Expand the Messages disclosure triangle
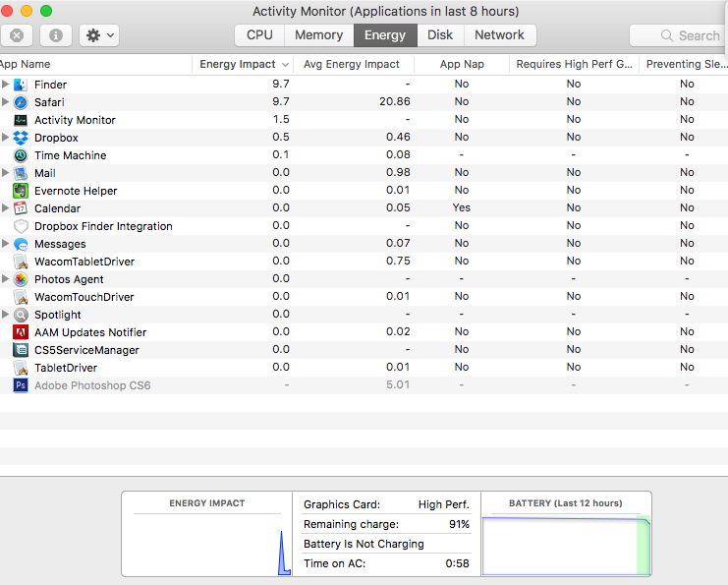Viewport: 728px width, 585px height. tap(5, 244)
